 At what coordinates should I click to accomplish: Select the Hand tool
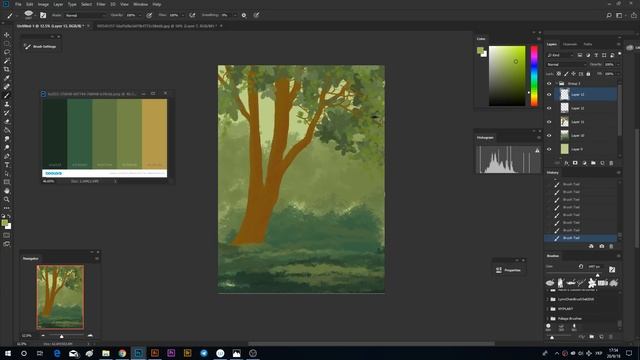7,191
